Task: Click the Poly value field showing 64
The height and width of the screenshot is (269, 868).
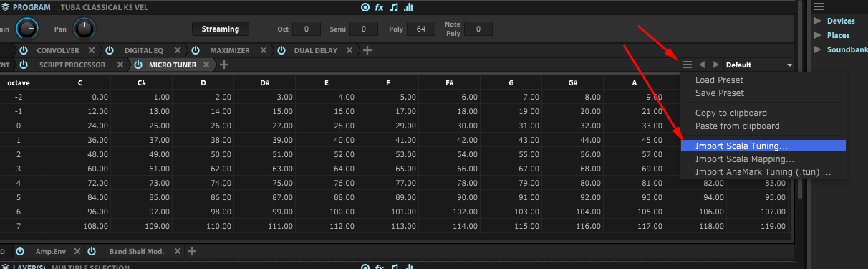Action: 421,29
